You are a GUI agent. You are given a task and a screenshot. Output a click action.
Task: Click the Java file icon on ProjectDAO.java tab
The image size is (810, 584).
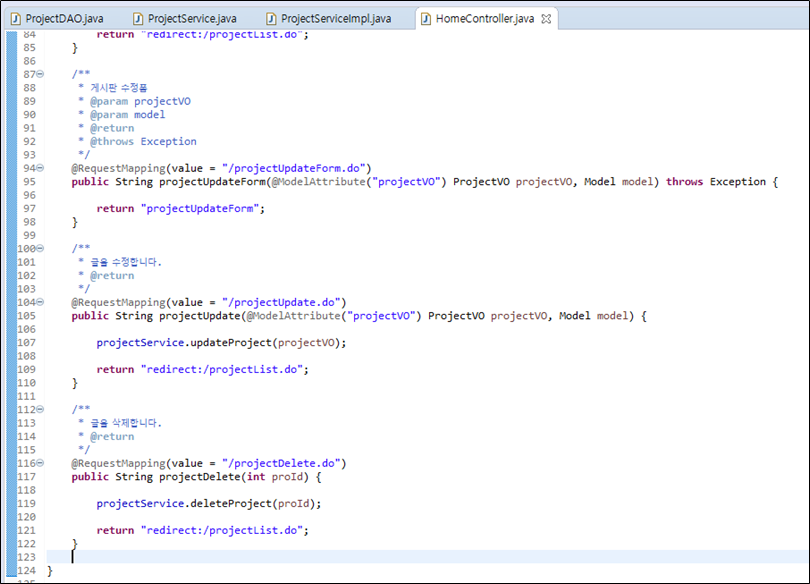tap(16, 19)
